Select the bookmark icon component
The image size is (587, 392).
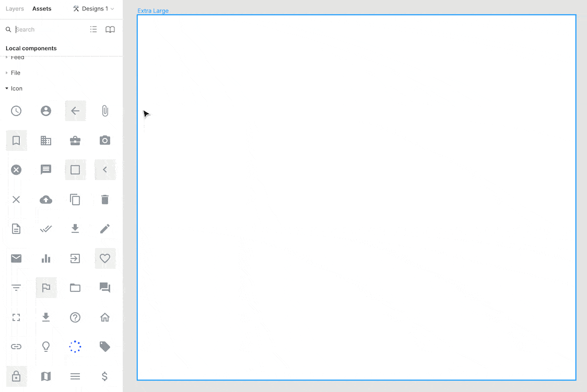click(16, 140)
